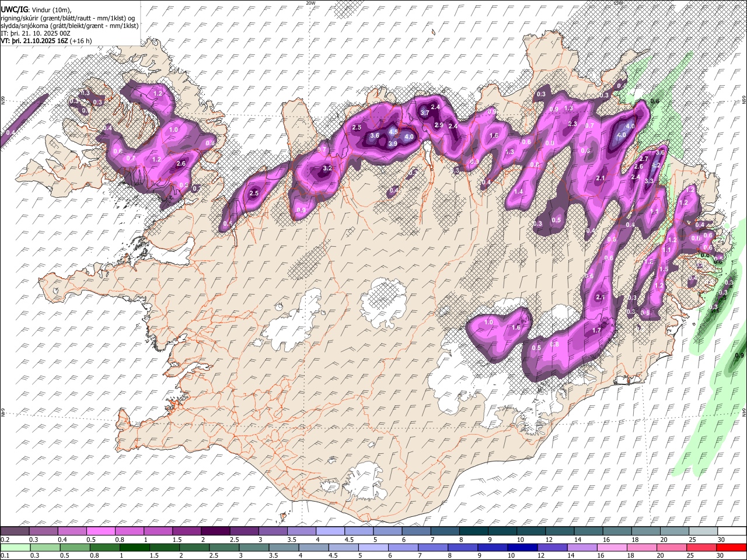
Task: Click the top legend dark purple swatch between 2 and 2.5
Action: point(215,531)
